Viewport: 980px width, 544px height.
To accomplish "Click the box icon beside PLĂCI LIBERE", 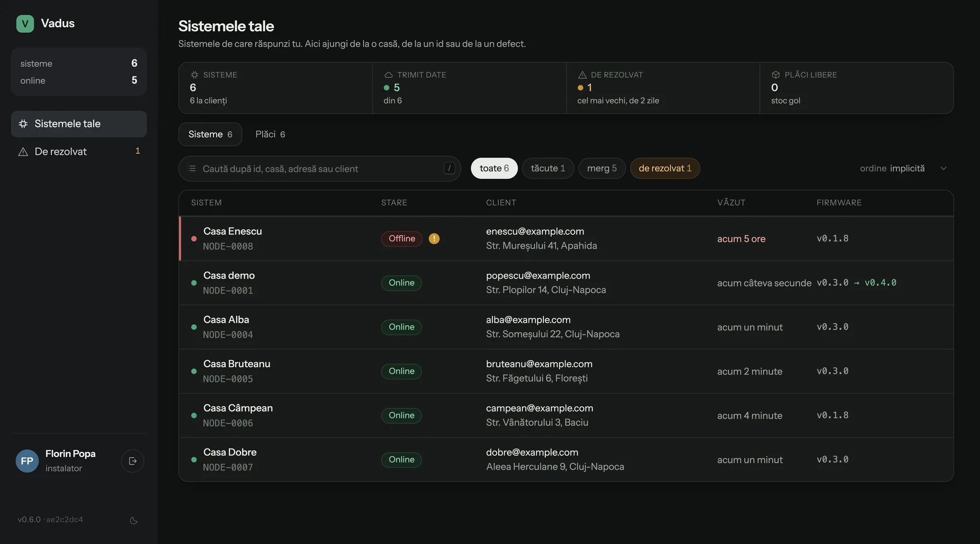I will [x=776, y=75].
